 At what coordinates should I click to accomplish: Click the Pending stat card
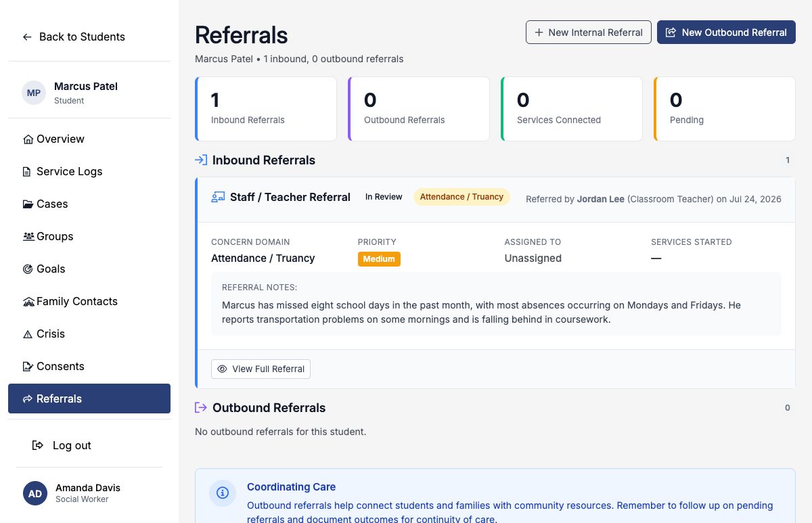[x=725, y=109]
